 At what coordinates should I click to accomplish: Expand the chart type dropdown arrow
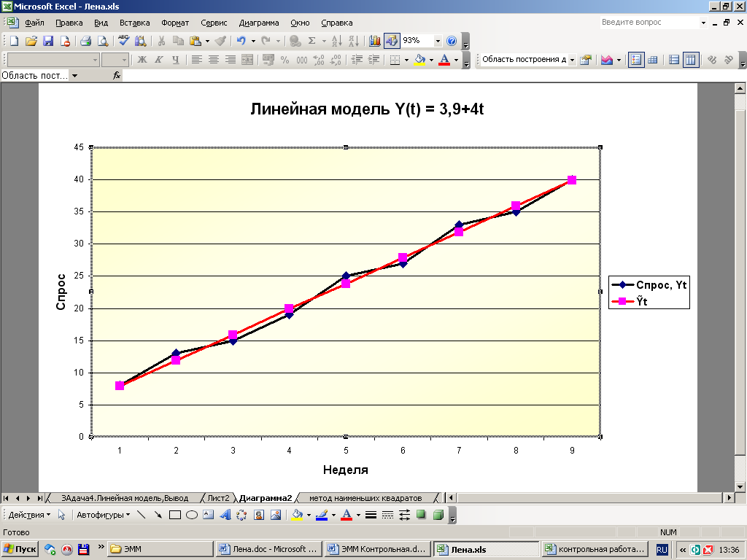pos(619,61)
